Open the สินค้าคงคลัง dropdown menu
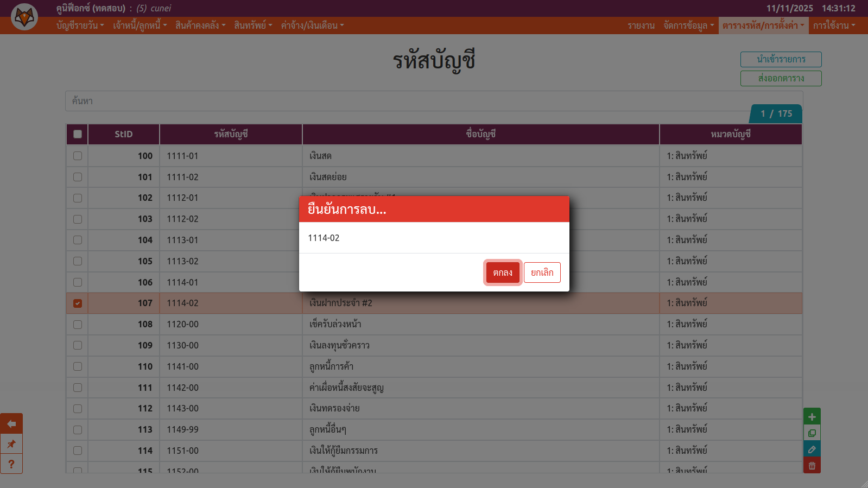 click(200, 26)
